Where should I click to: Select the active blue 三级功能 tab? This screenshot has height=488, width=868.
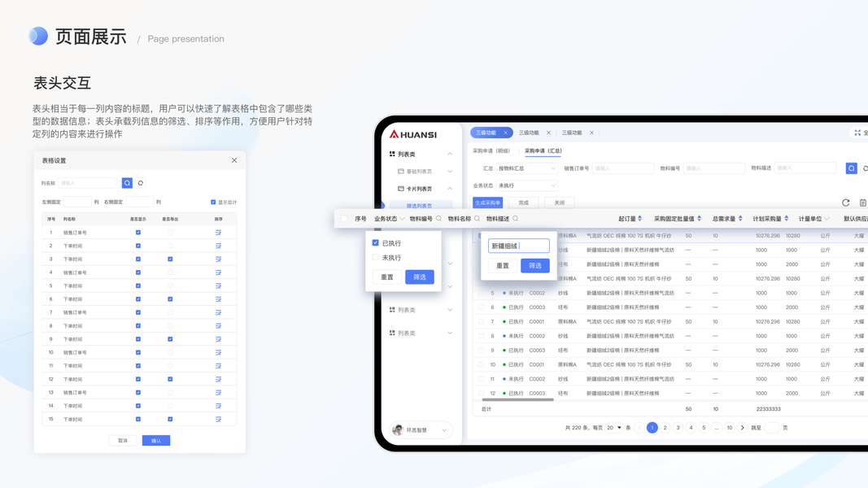[491, 133]
